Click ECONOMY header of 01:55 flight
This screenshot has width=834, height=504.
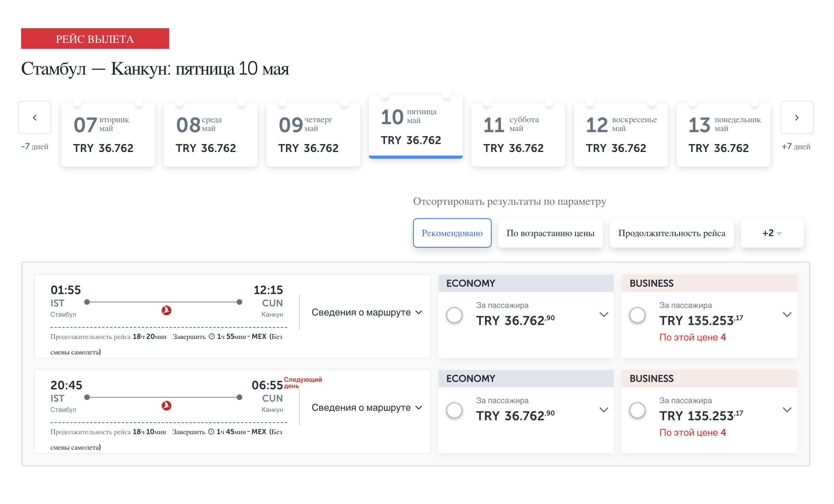[526, 283]
